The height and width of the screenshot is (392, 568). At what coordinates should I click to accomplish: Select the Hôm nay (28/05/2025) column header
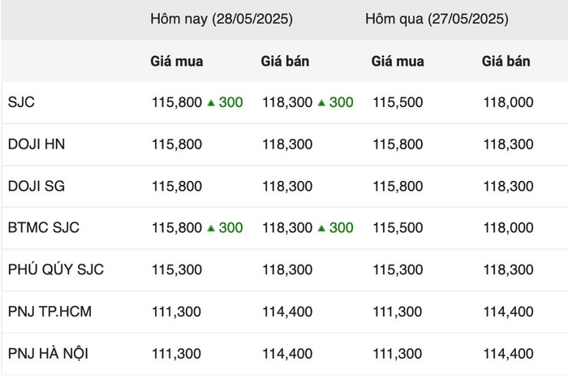(x=222, y=19)
